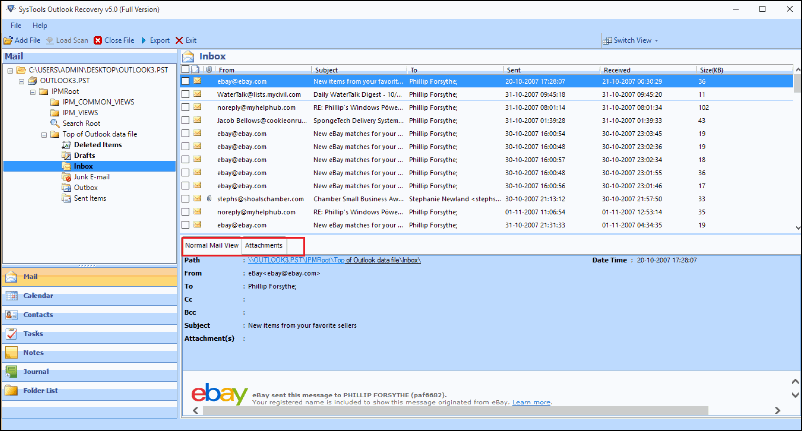Click the large Inbox header icon

pyautogui.click(x=188, y=56)
